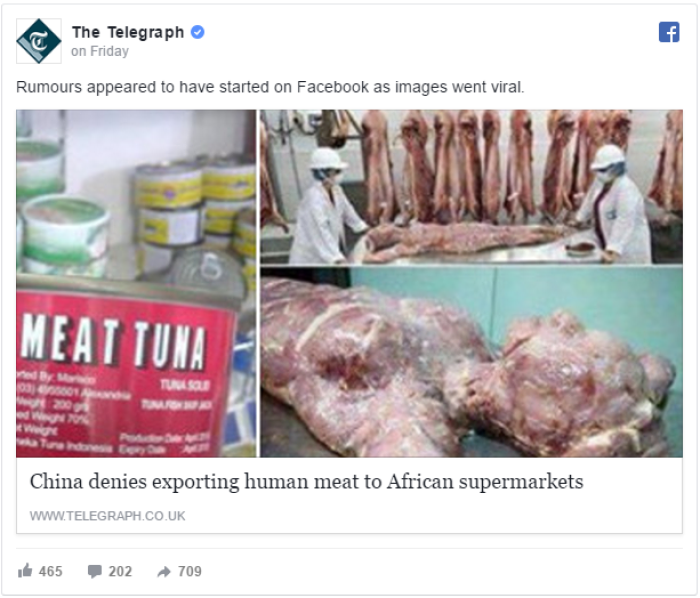Click the share arrow icon
The width and height of the screenshot is (700, 598).
[x=164, y=572]
